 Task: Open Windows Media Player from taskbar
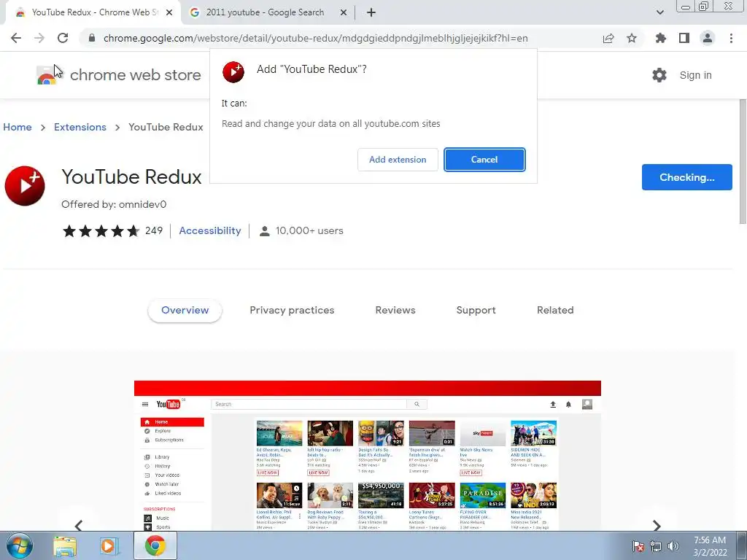[109, 546]
